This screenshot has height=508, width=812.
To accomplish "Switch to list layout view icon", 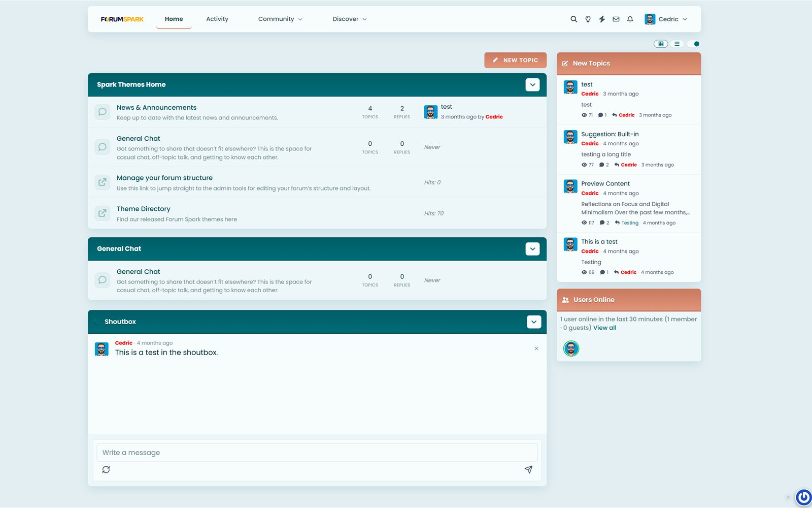I will 676,44.
